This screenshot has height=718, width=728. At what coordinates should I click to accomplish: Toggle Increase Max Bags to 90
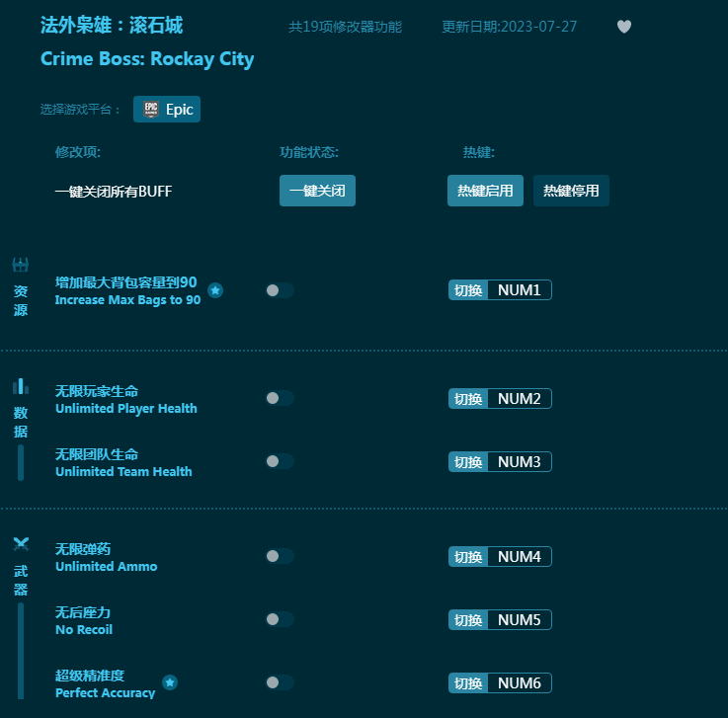(x=280, y=290)
